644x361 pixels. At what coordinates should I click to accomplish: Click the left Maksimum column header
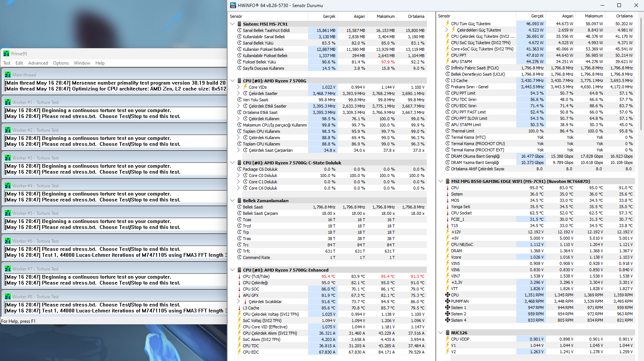[x=382, y=16]
